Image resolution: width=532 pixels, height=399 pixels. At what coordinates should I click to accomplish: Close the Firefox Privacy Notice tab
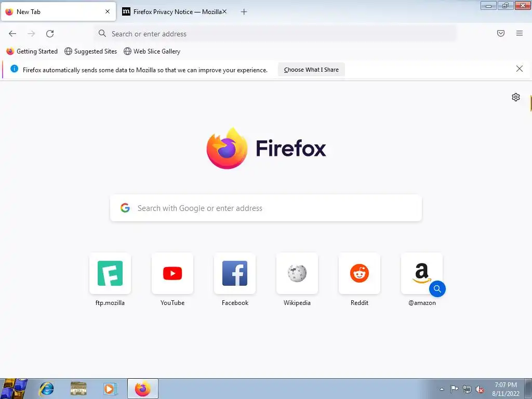(224, 11)
